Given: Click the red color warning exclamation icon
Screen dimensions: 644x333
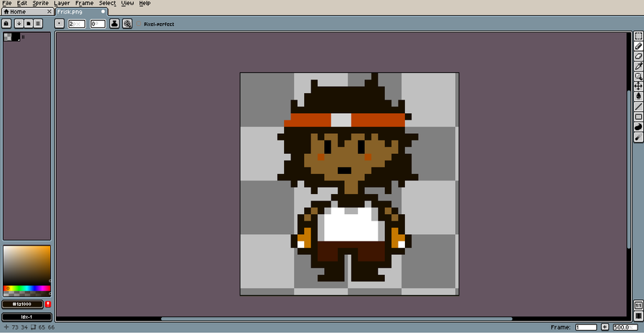Looking at the screenshot, I should click(48, 304).
